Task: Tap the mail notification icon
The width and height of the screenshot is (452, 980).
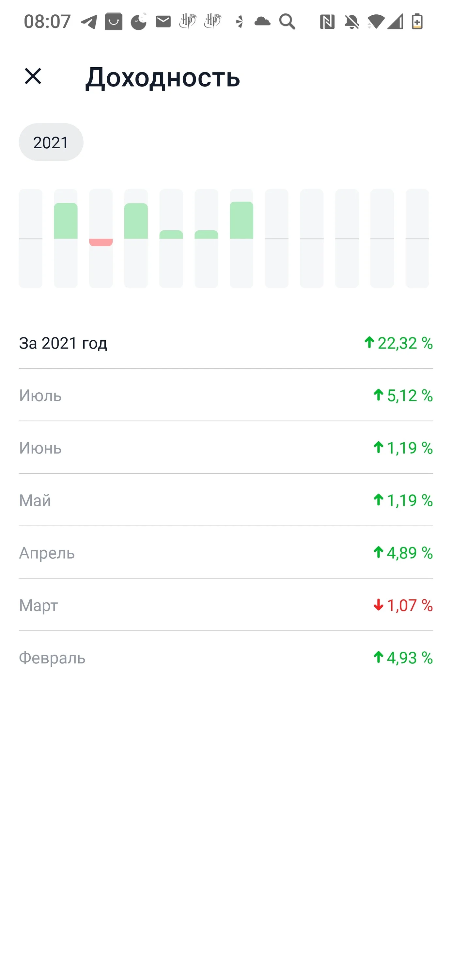Action: (164, 21)
